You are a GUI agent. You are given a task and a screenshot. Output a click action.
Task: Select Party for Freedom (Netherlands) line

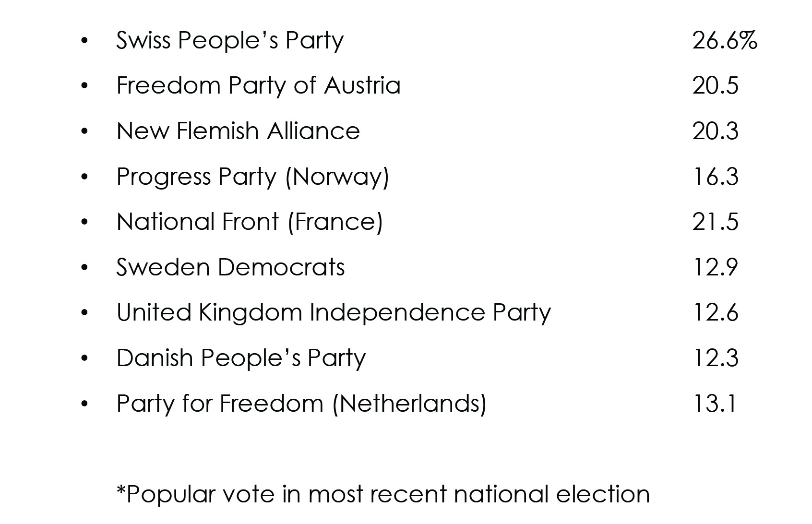pos(301,404)
